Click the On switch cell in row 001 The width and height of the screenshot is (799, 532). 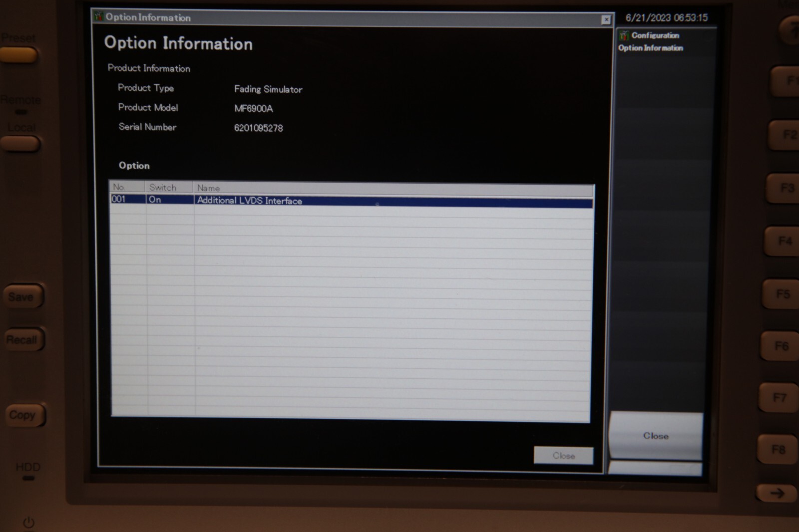169,200
